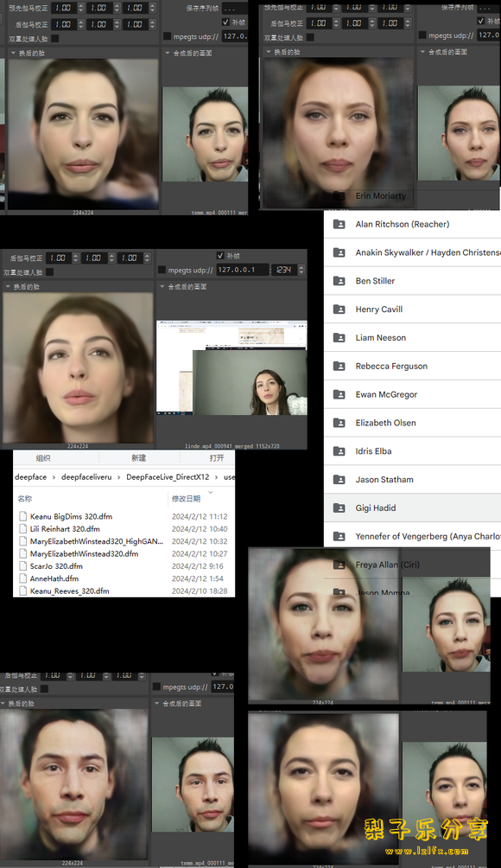Viewport: 501px width, 868px height.
Task: Collapse 合成后的画面 section in top-left panel
Action: (x=168, y=53)
